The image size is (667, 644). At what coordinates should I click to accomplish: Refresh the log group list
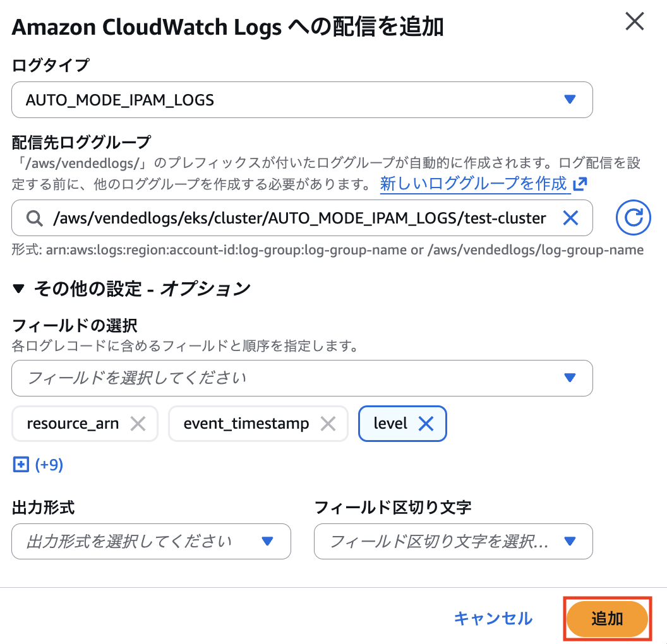click(633, 218)
